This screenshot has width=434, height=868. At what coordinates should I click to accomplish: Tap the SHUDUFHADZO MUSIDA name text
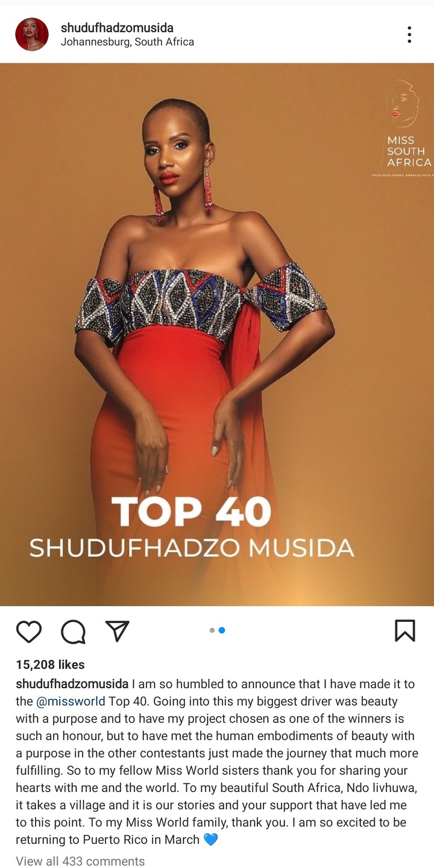(x=192, y=548)
